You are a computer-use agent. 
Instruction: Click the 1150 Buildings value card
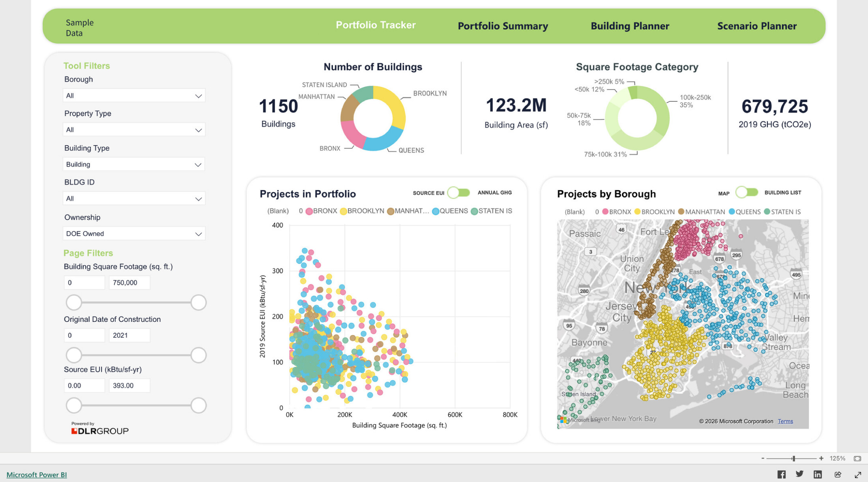[x=278, y=113]
